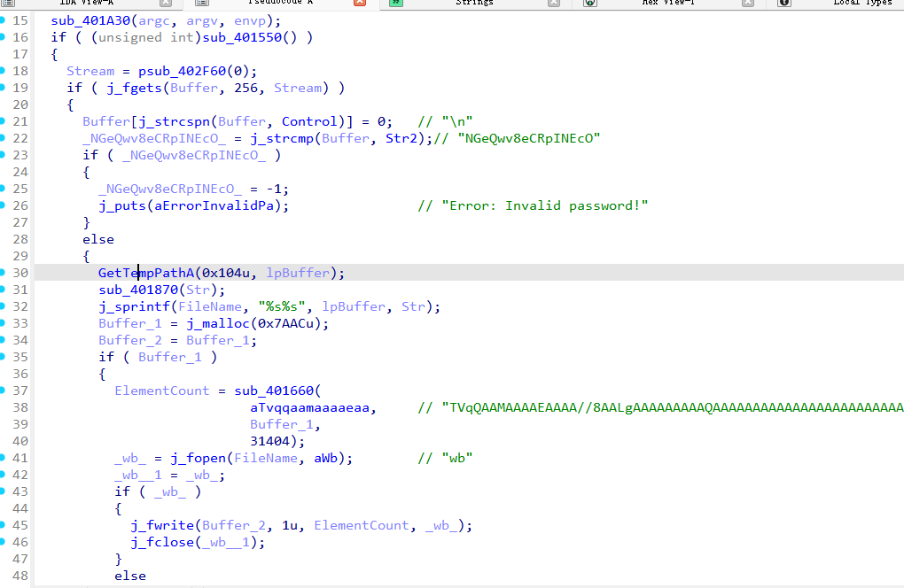Click the j_puts function call

122,205
